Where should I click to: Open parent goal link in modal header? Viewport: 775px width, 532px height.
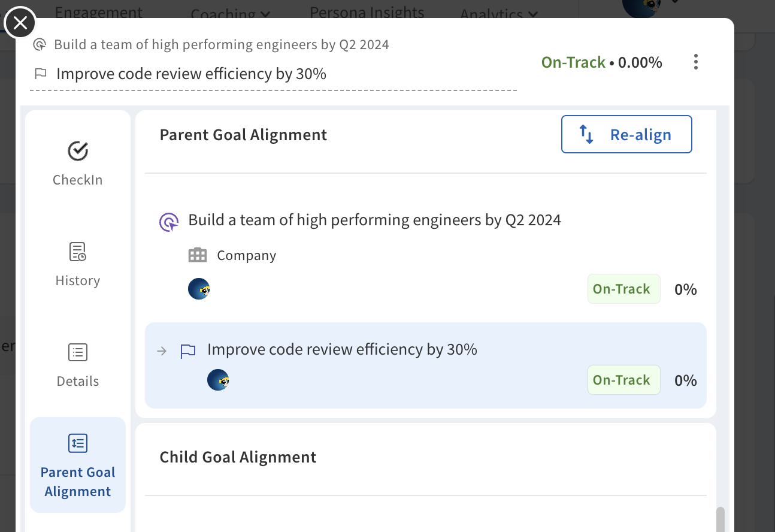click(221, 45)
